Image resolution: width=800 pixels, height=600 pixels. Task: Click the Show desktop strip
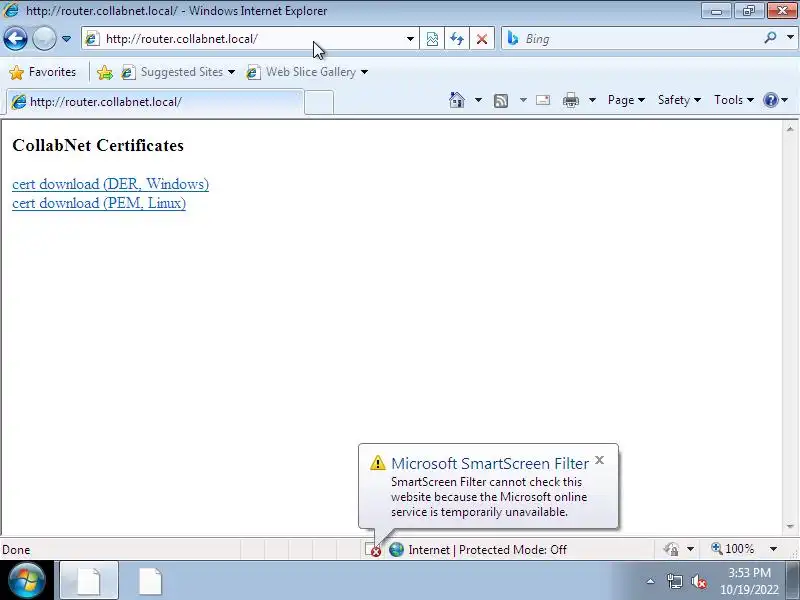point(793,581)
